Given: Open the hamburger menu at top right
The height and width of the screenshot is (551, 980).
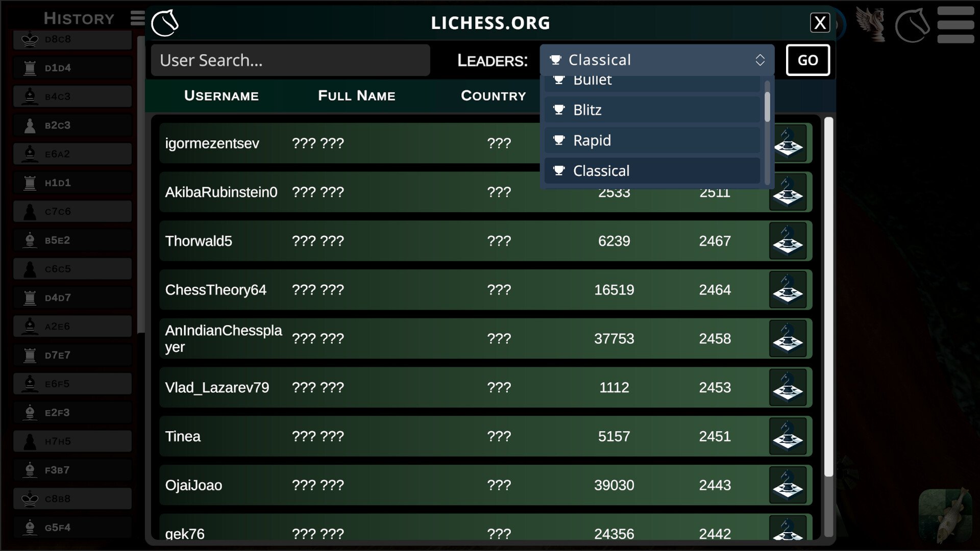Looking at the screenshot, I should pos(955,24).
